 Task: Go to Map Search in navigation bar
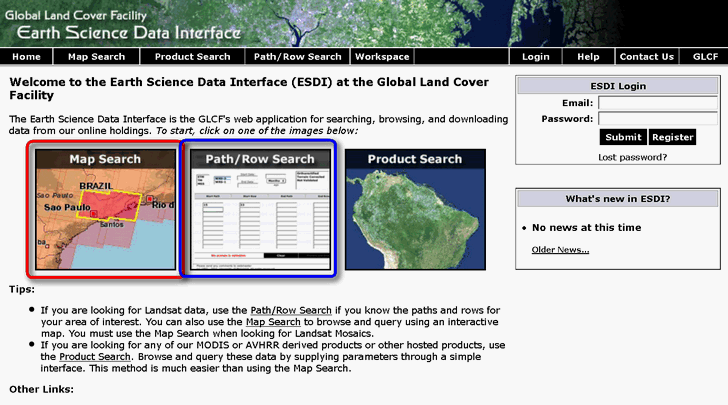97,57
